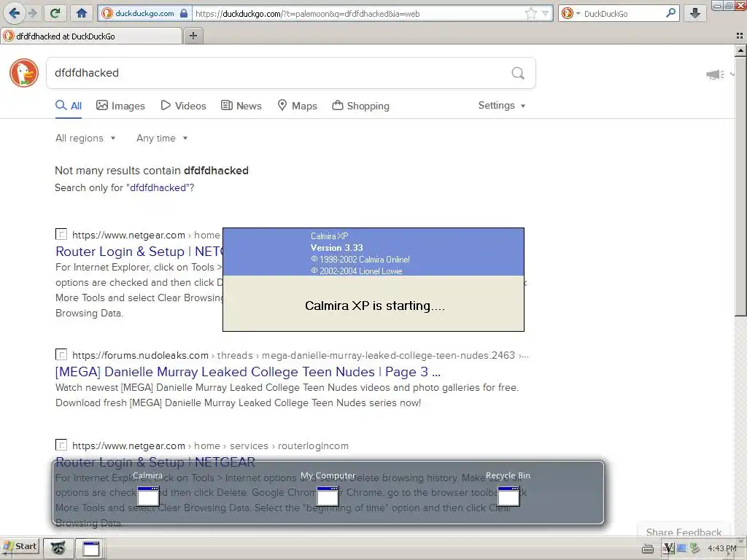Click the netgear.com routerlogincom result URL

coord(210,446)
